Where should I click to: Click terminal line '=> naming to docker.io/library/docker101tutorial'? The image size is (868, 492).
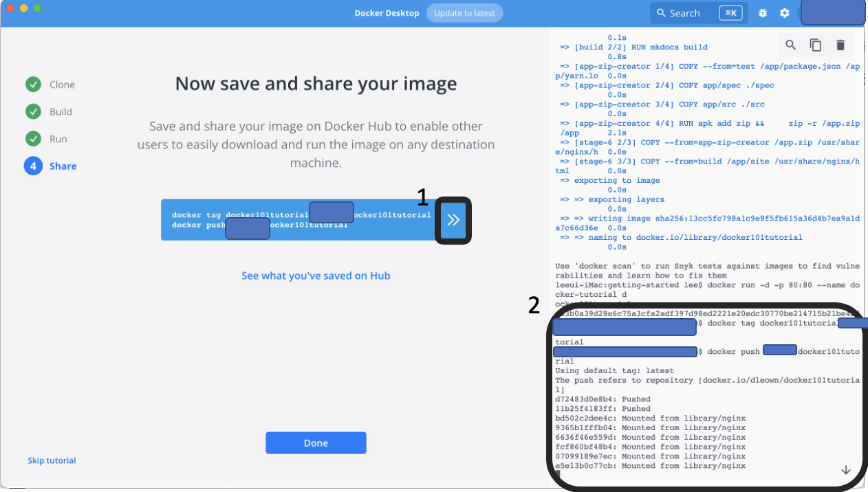(681, 237)
